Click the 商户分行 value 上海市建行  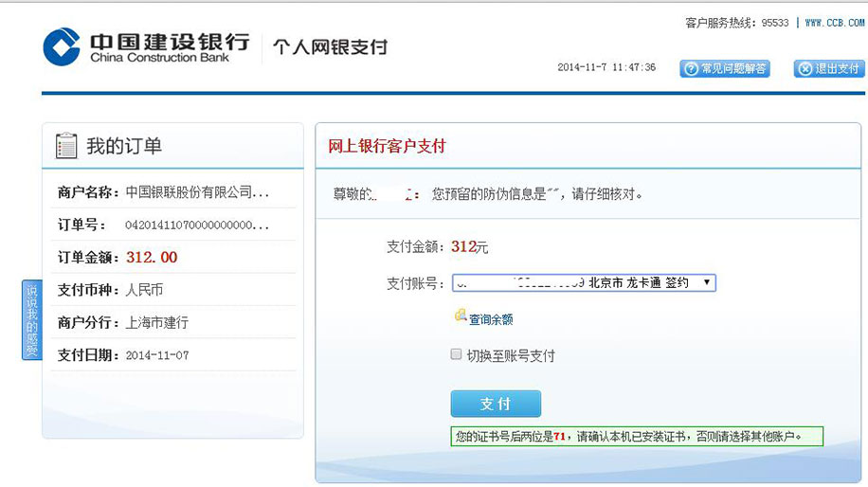(x=156, y=323)
